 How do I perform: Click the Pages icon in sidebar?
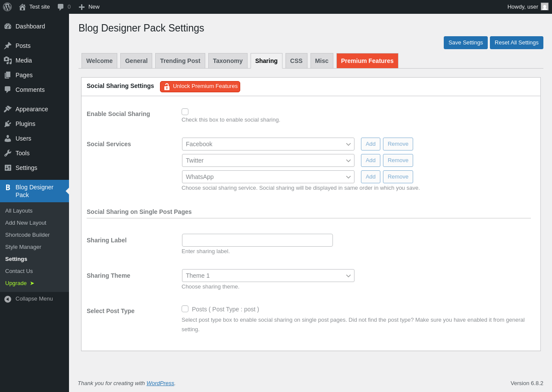[x=8, y=75]
